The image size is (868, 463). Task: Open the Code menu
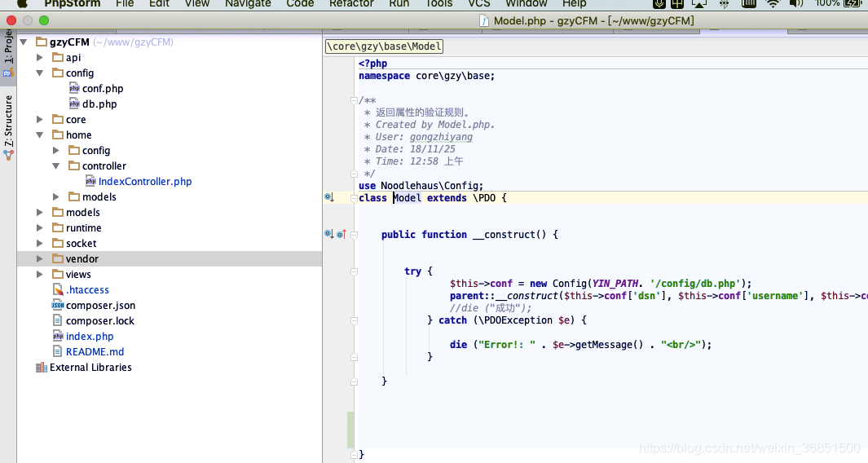tap(300, 3)
